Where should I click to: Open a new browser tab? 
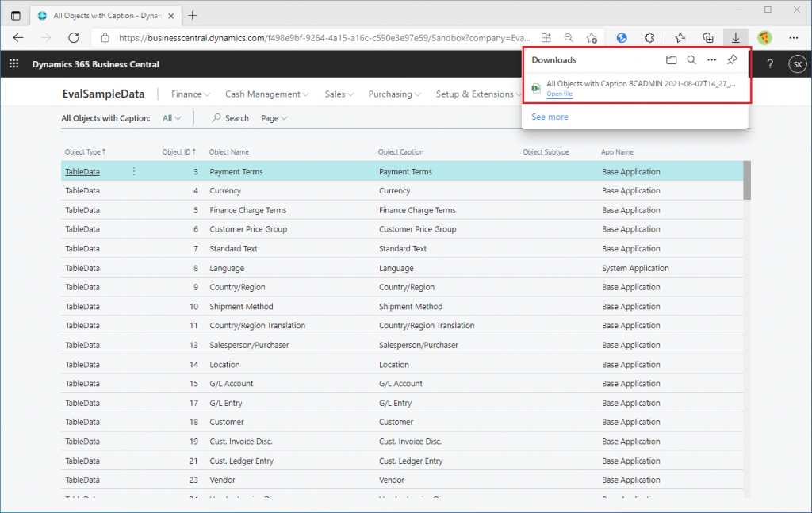(193, 16)
